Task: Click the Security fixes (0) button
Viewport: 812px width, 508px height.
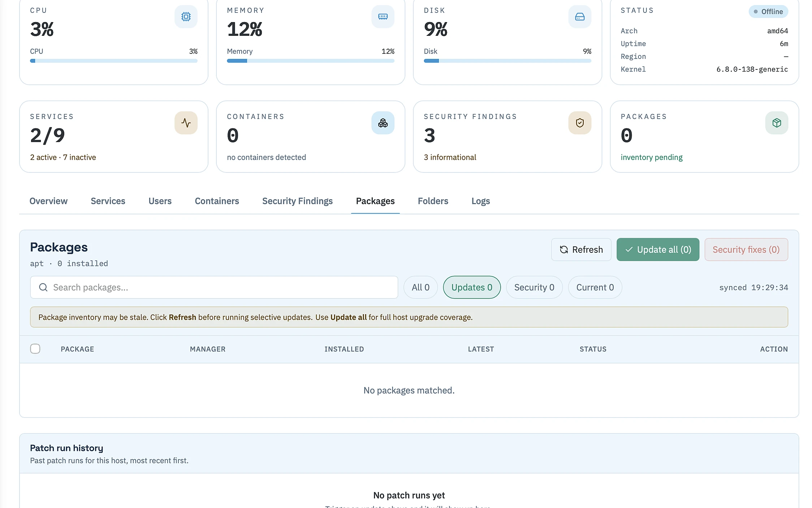Action: (746, 249)
